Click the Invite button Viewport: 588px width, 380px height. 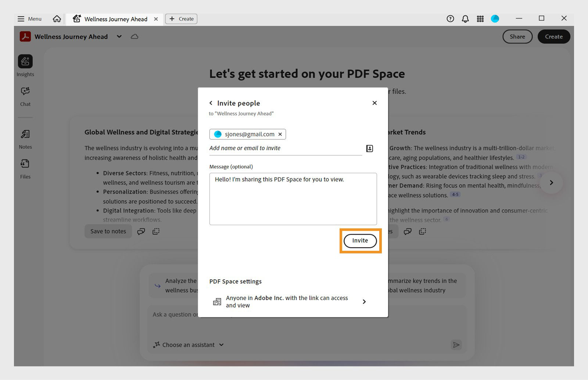tap(360, 241)
